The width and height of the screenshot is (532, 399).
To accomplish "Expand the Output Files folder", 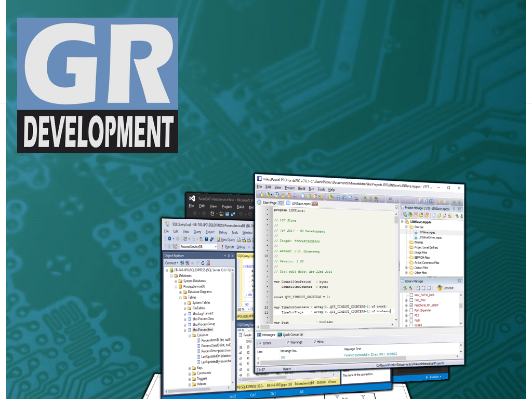I will tap(406, 268).
